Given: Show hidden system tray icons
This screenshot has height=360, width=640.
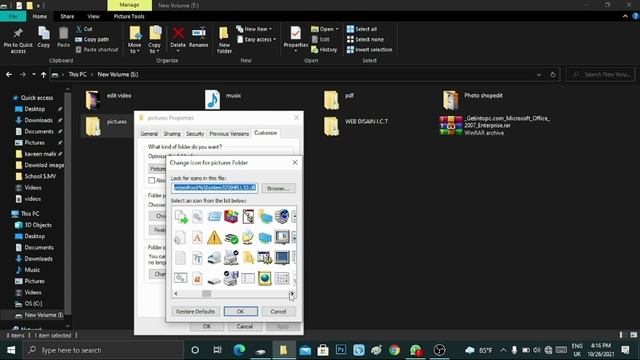Looking at the screenshot, I should pos(503,350).
